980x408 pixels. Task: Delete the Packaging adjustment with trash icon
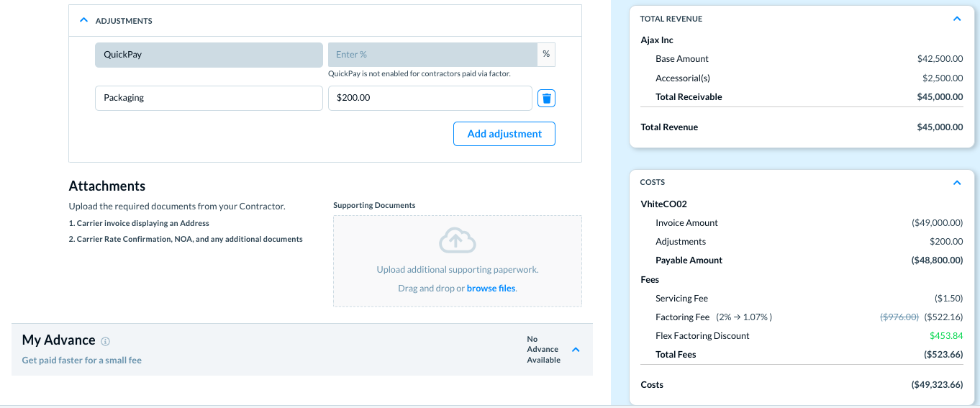pos(546,99)
